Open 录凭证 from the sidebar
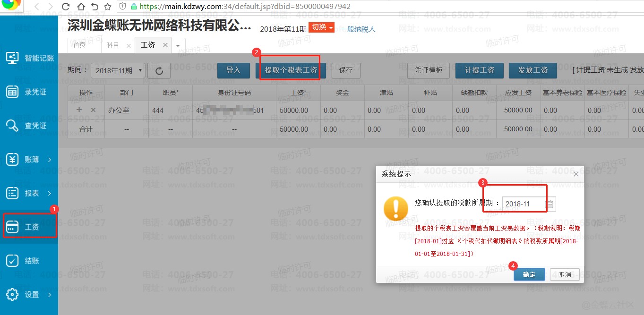Image resolution: width=644 pixels, height=315 pixels. click(12, 92)
